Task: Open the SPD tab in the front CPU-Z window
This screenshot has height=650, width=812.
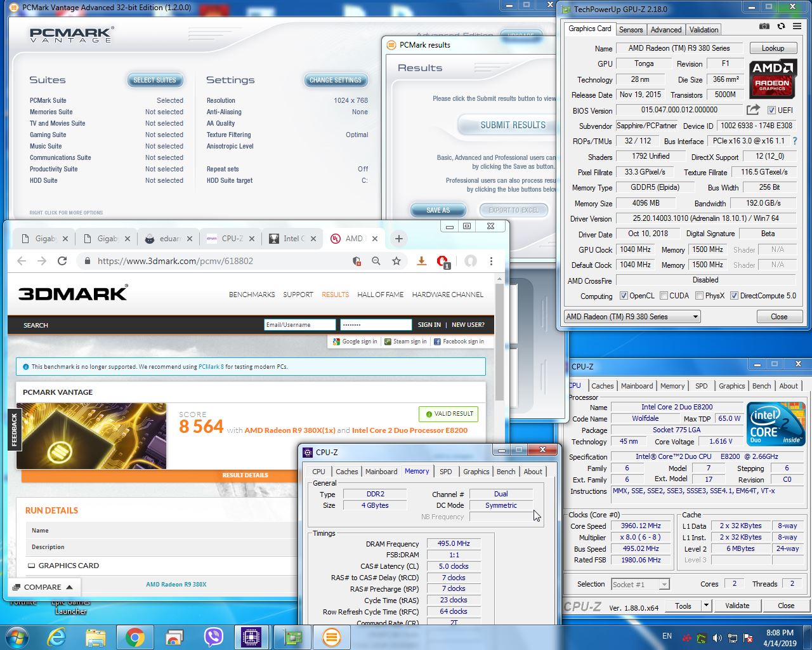Action: point(446,472)
